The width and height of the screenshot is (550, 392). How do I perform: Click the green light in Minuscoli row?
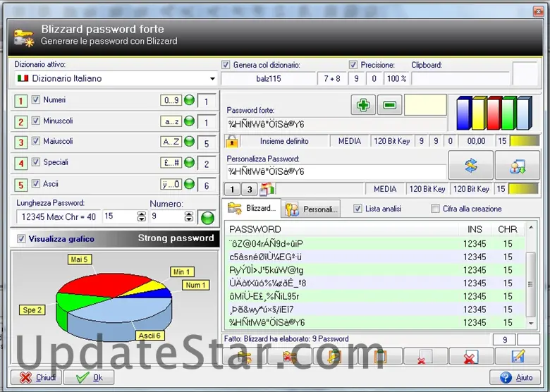(190, 121)
